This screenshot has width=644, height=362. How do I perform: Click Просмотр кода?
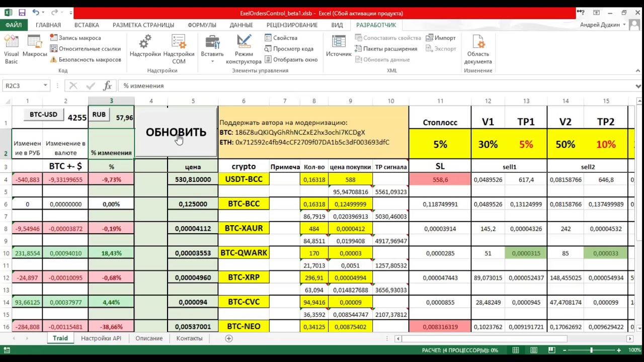pos(289,49)
